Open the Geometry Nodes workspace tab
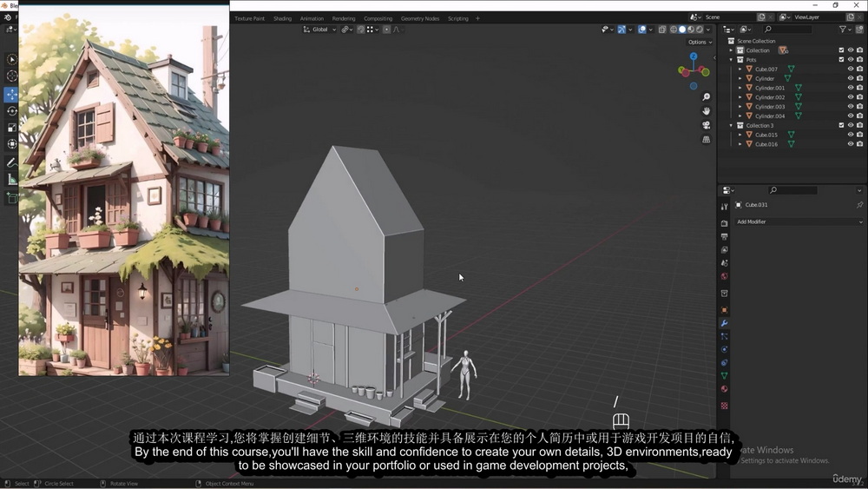The height and width of the screenshot is (489, 868). pos(420,18)
